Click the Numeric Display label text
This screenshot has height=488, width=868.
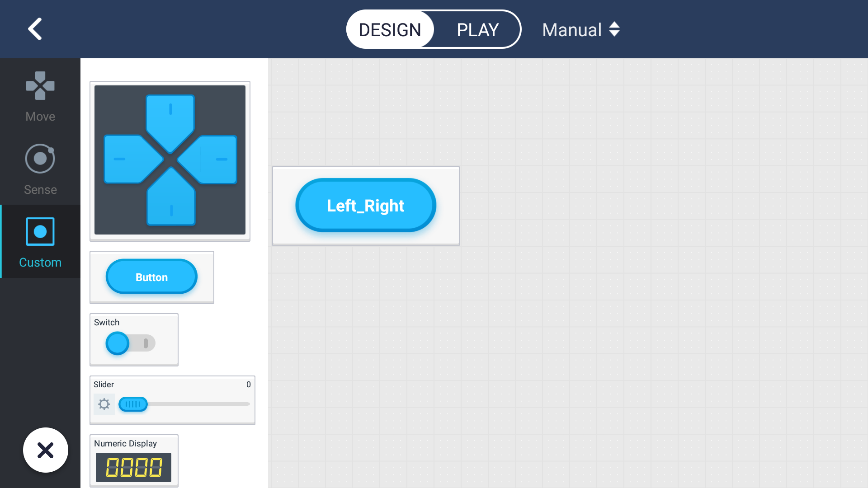coord(125,444)
